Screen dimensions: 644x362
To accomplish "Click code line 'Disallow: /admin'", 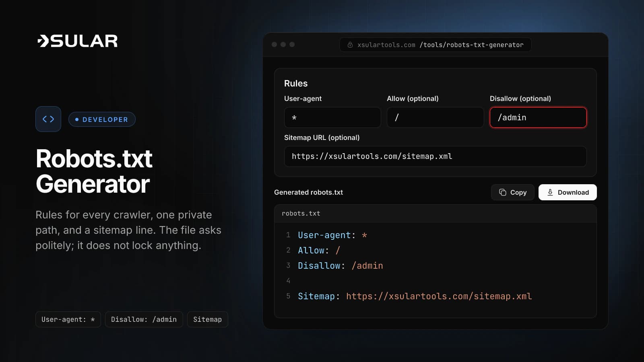I will click(x=341, y=266).
